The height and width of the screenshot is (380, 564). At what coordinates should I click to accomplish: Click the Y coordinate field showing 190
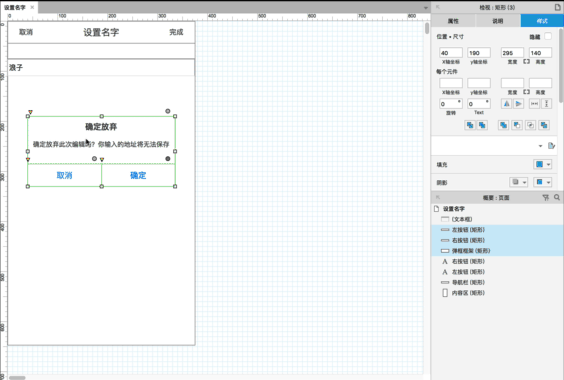point(479,53)
